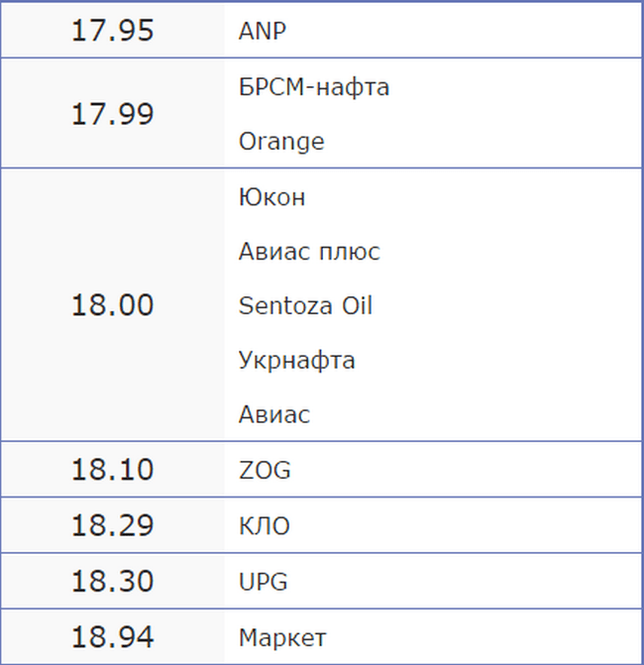Select the 18.94 price value
Screen dimensions: 644x665
coord(113,637)
